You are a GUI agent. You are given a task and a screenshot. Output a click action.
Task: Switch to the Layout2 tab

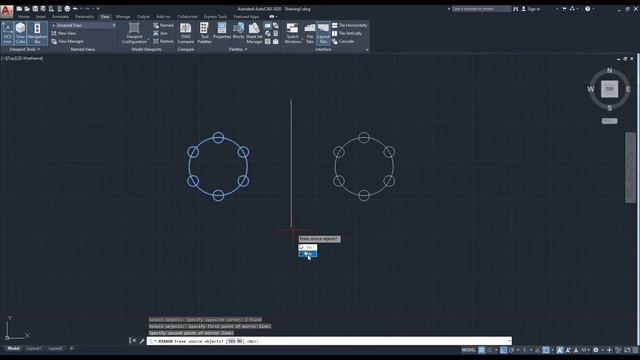56,349
